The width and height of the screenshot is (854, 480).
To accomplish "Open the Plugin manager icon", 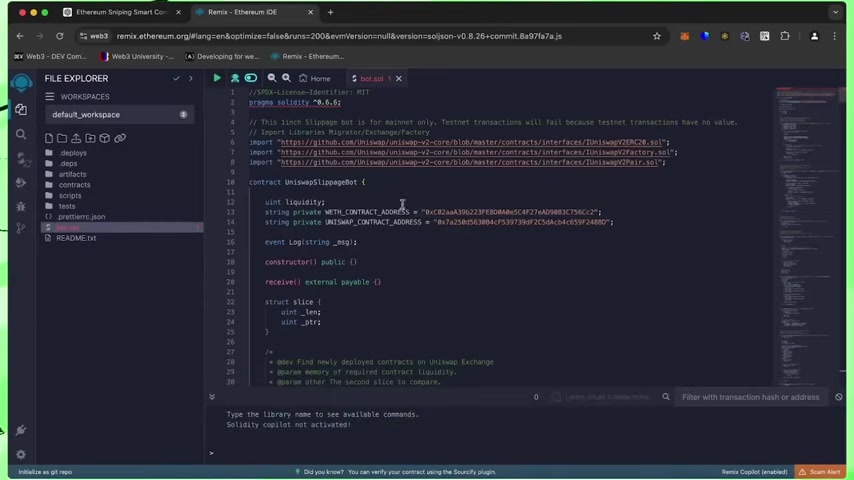I will tap(21, 430).
